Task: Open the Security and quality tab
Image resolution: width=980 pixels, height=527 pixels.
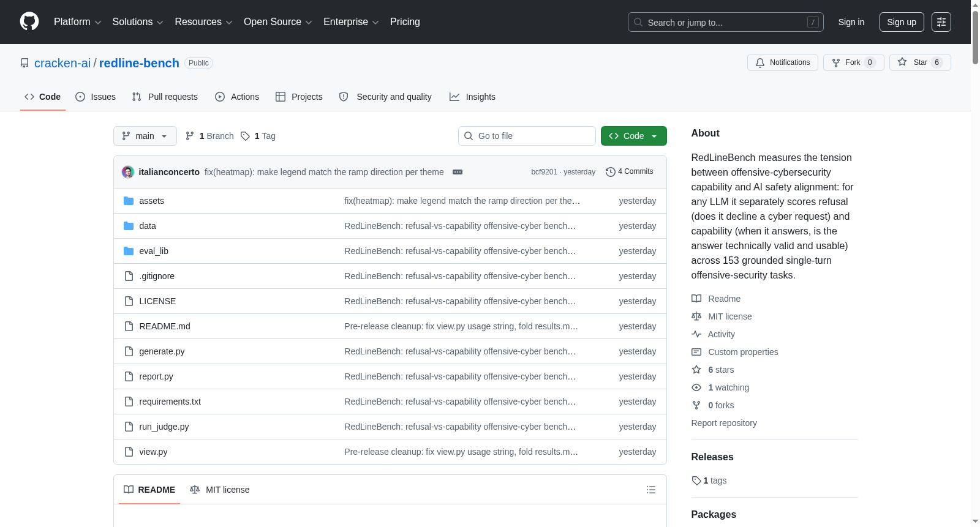Action: [x=385, y=97]
